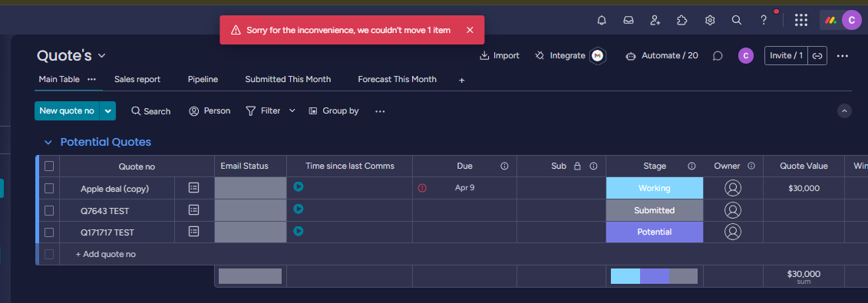Open Main Table view options dots
Image resolution: width=868 pixels, height=303 pixels.
[92, 80]
